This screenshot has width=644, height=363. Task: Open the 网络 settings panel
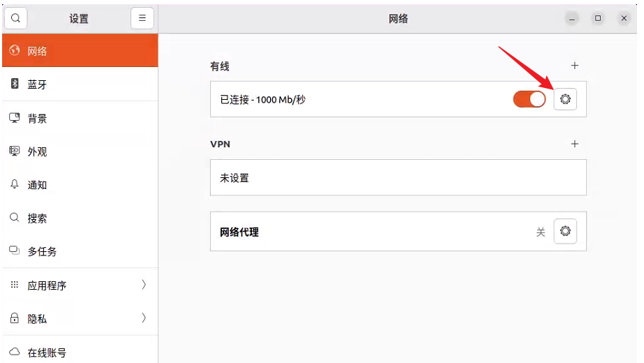point(80,50)
